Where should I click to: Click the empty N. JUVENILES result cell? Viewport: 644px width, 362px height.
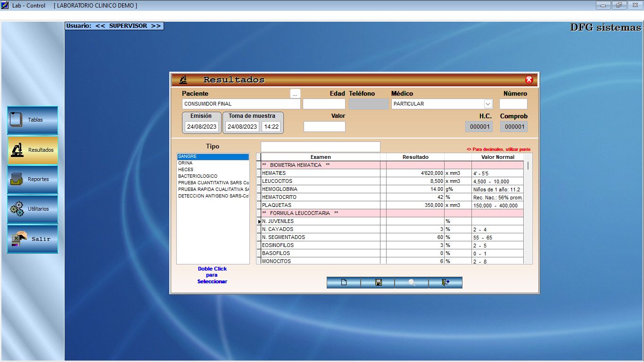click(415, 222)
